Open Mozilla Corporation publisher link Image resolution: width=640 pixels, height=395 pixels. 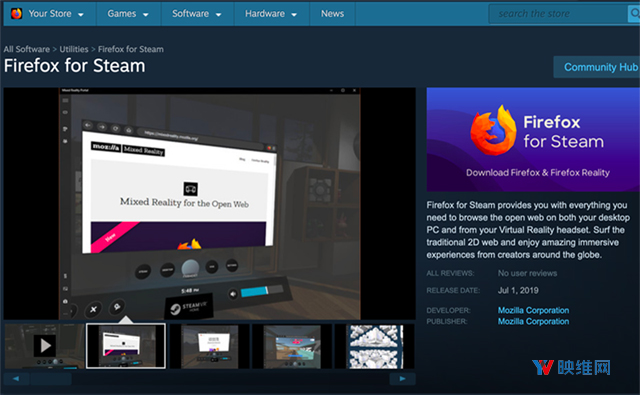533,321
